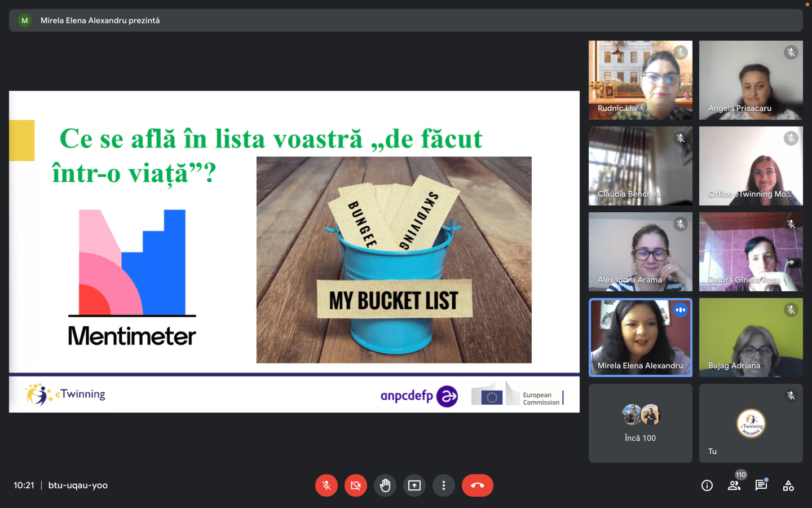The image size is (812, 508).
Task: Raise your hand in the meeting
Action: pyautogui.click(x=385, y=485)
